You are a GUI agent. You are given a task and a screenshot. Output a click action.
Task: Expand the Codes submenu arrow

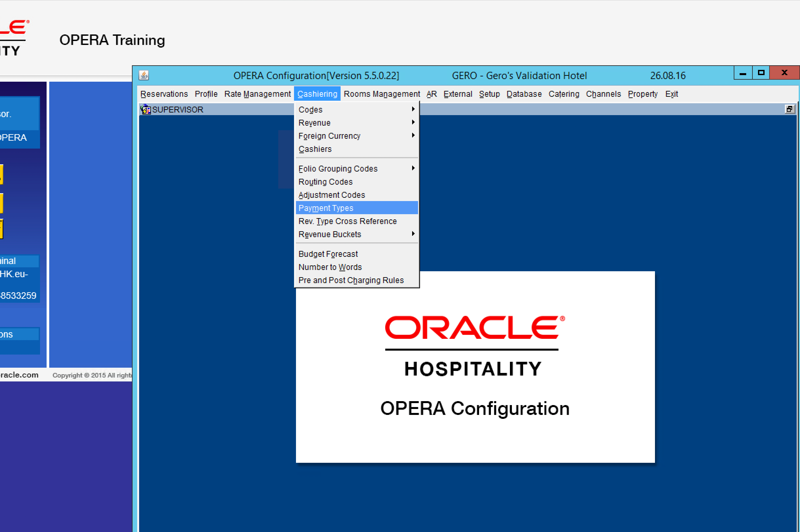413,109
